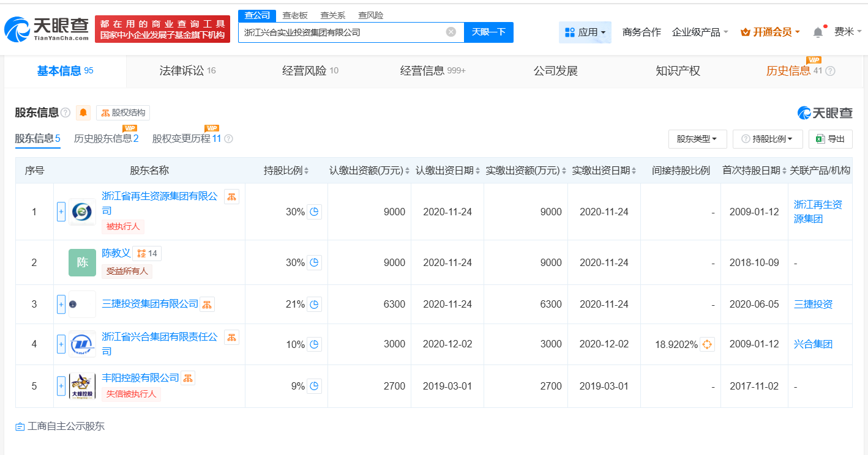Expand row 5 丰阳控股 with plus button
The height and width of the screenshot is (455, 868).
click(x=61, y=386)
